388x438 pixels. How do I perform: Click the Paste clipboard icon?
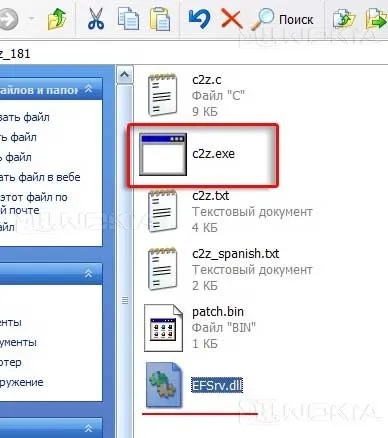[160, 19]
